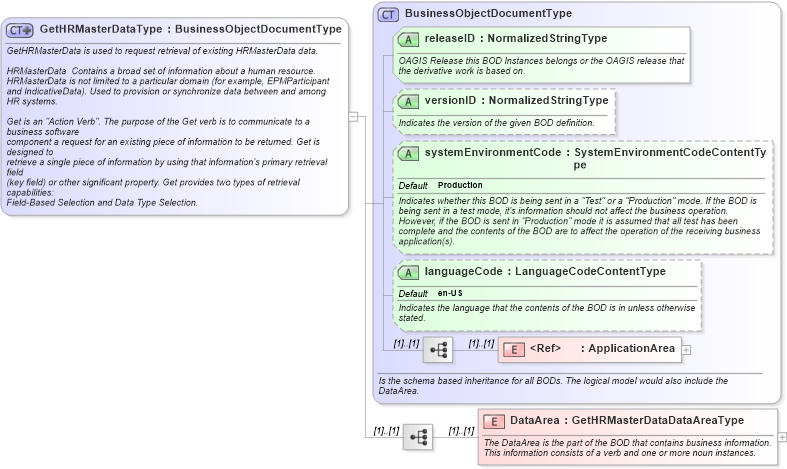Click the A attribute icon beside systemEnvironmentCode

click(408, 154)
